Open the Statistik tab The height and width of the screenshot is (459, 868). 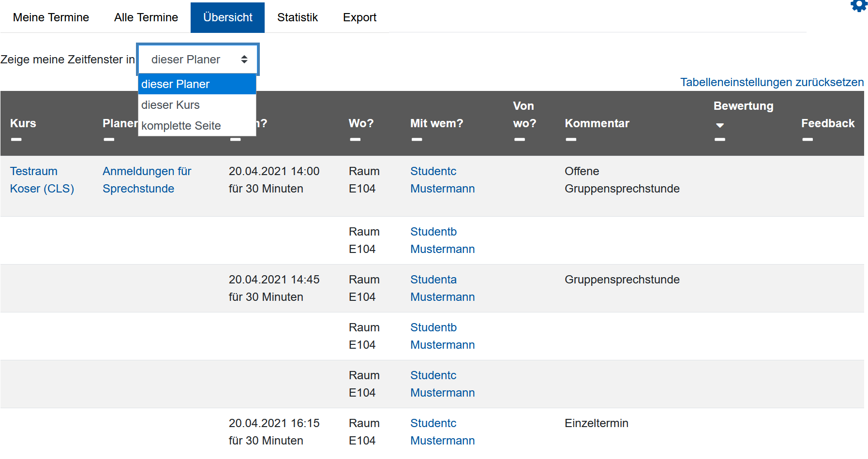[x=297, y=17]
